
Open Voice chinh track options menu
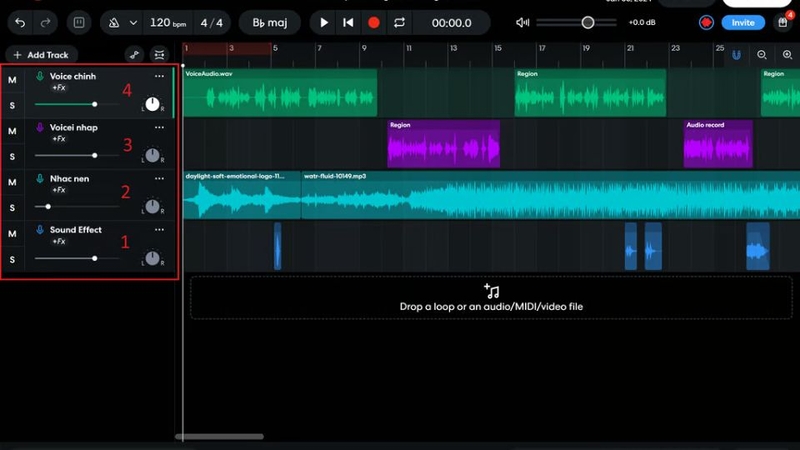tap(159, 76)
